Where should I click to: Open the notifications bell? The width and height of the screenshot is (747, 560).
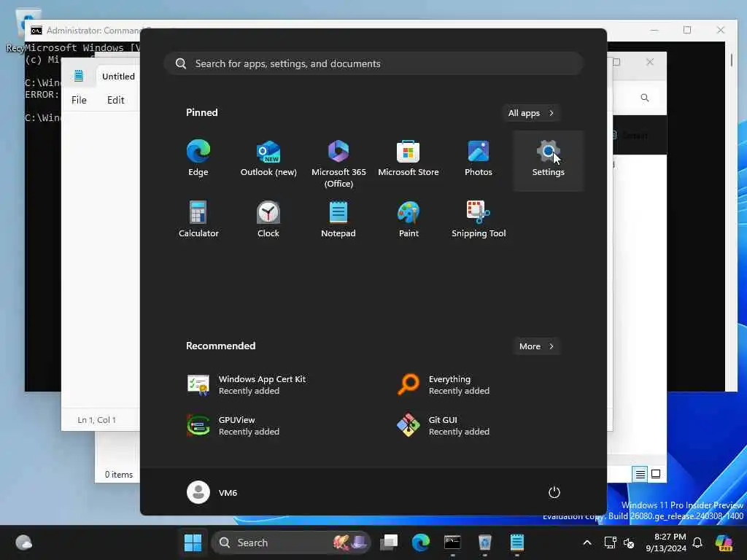coord(697,542)
